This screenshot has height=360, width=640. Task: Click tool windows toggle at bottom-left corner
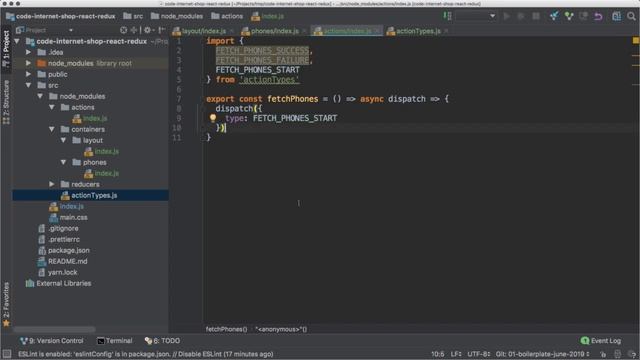point(7,354)
